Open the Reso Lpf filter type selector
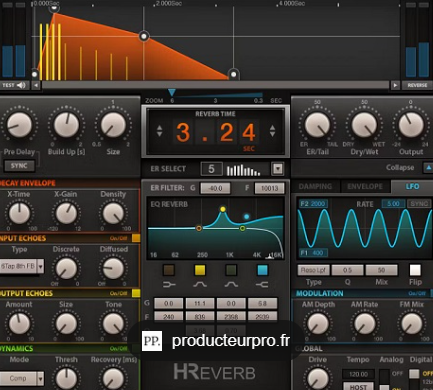This screenshot has height=390, width=433. click(313, 270)
